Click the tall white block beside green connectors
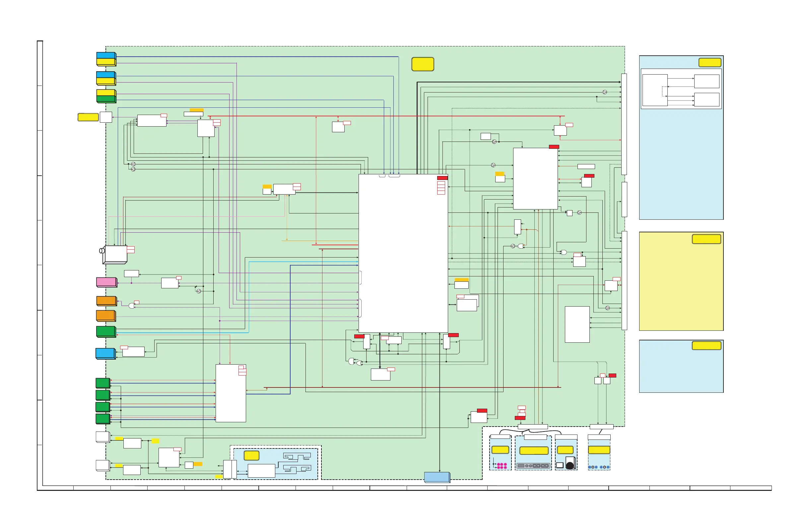Viewport: 812px width, 525px height. [x=231, y=393]
